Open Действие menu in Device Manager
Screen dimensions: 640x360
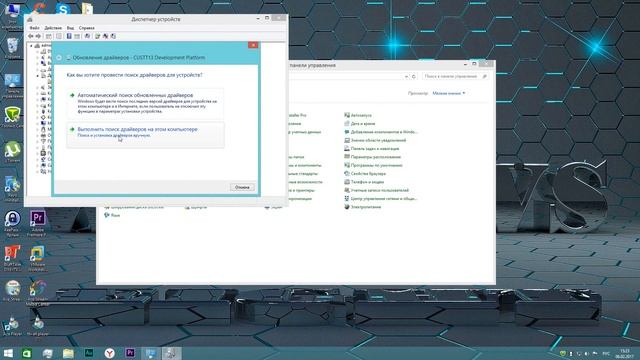point(53,28)
